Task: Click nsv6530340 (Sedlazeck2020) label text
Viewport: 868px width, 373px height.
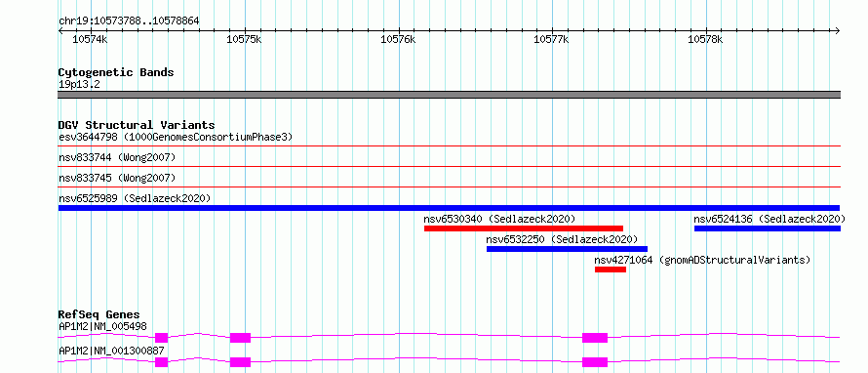Action: [x=500, y=219]
